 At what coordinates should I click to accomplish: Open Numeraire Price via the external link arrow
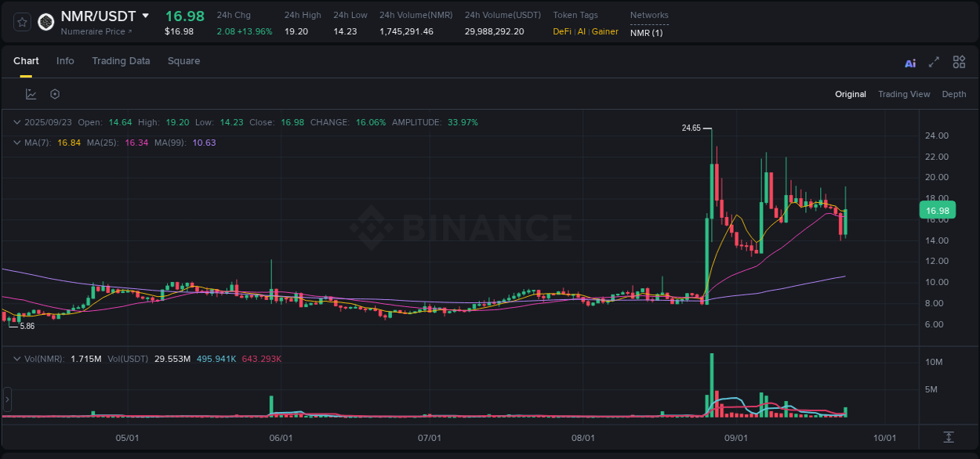click(x=130, y=31)
